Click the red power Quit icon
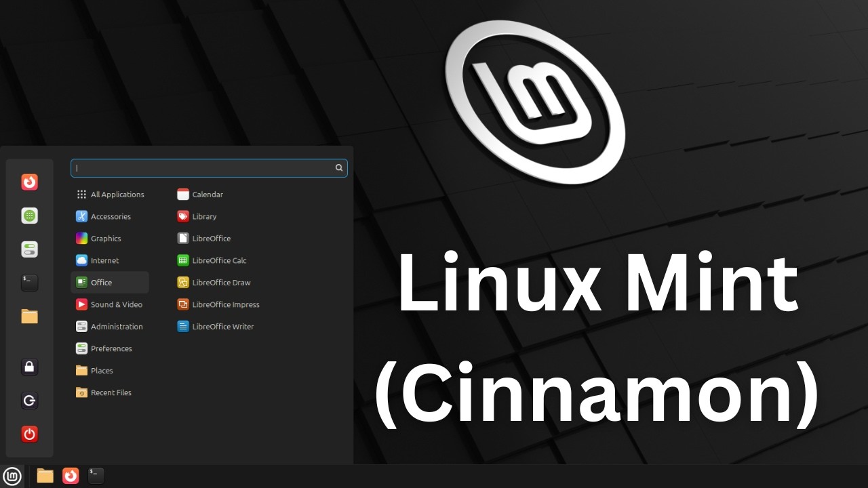The width and height of the screenshot is (868, 488). tap(29, 434)
